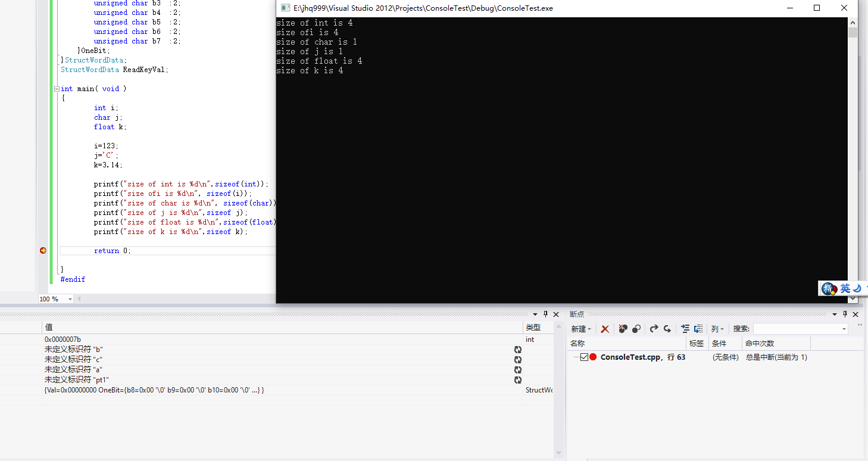
Task: Click the (无条件) condition cell
Action: (x=725, y=357)
